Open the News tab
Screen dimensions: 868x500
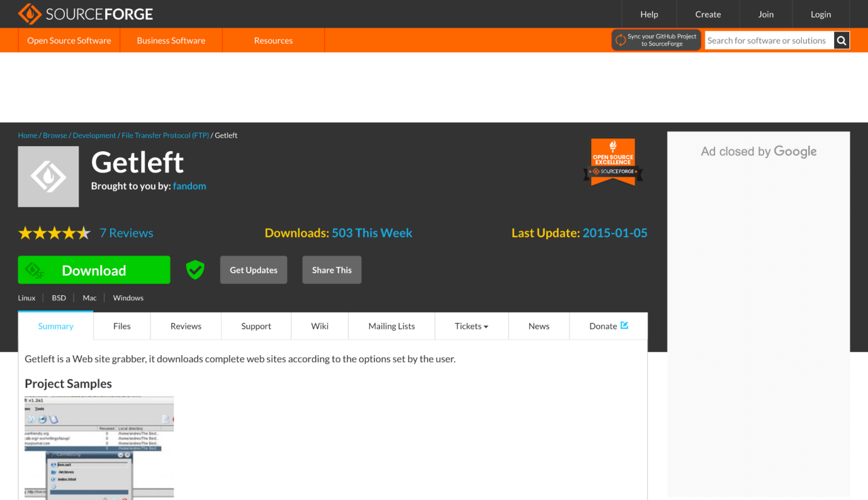click(539, 326)
